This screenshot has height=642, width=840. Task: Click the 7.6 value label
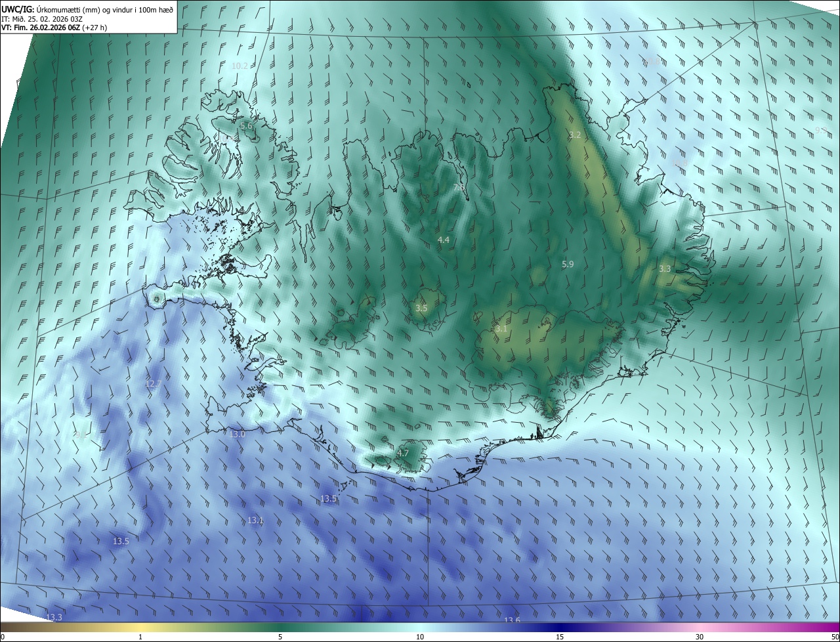point(459,188)
